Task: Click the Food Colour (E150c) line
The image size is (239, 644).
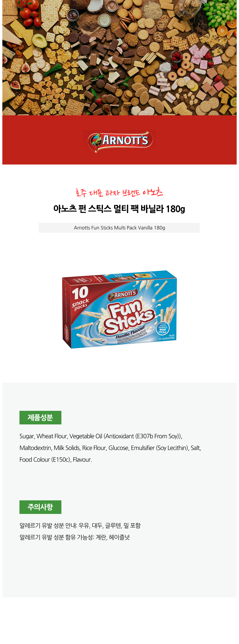Action: 56,460
